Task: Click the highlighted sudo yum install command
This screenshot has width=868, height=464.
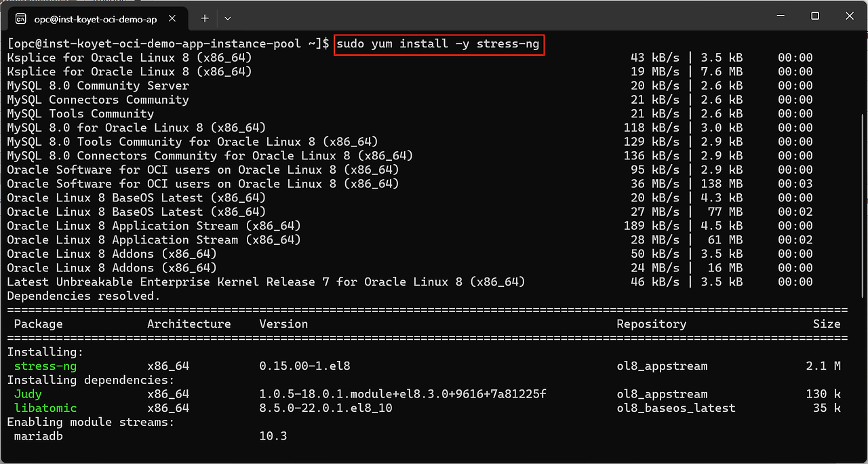Action: click(x=439, y=44)
